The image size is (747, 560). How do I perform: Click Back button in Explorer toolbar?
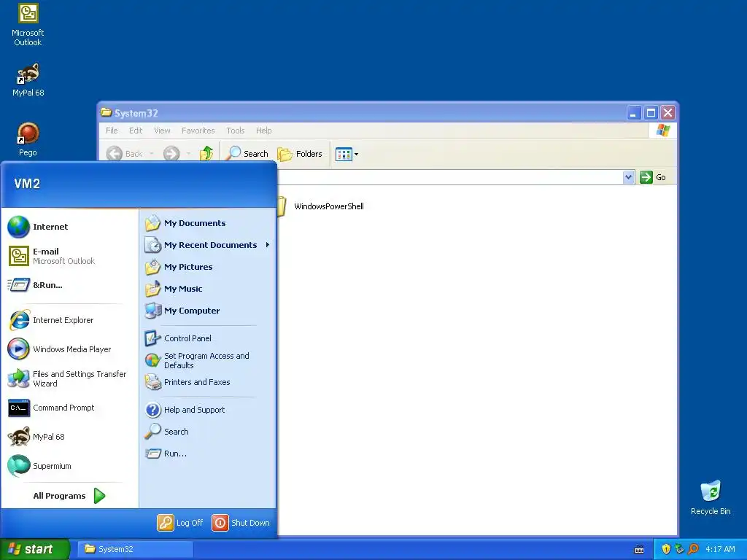(x=125, y=153)
